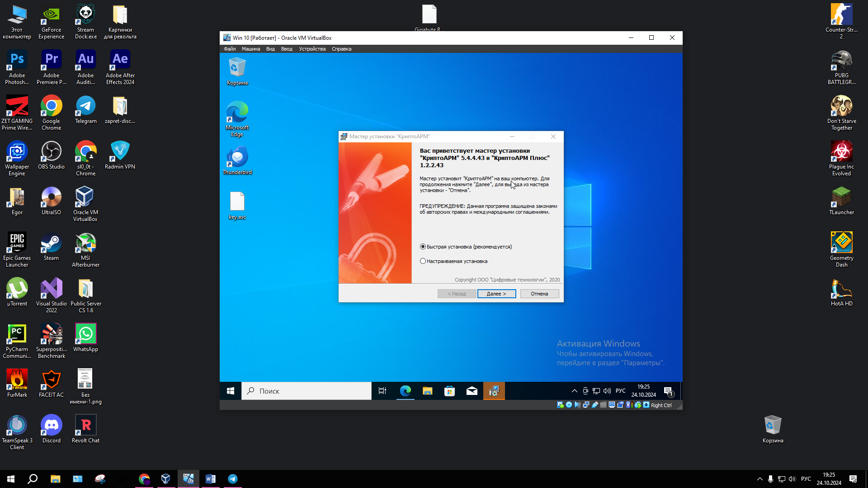This screenshot has width=868, height=488.
Task: Select the OBS Studio desktop icon
Action: click(52, 155)
